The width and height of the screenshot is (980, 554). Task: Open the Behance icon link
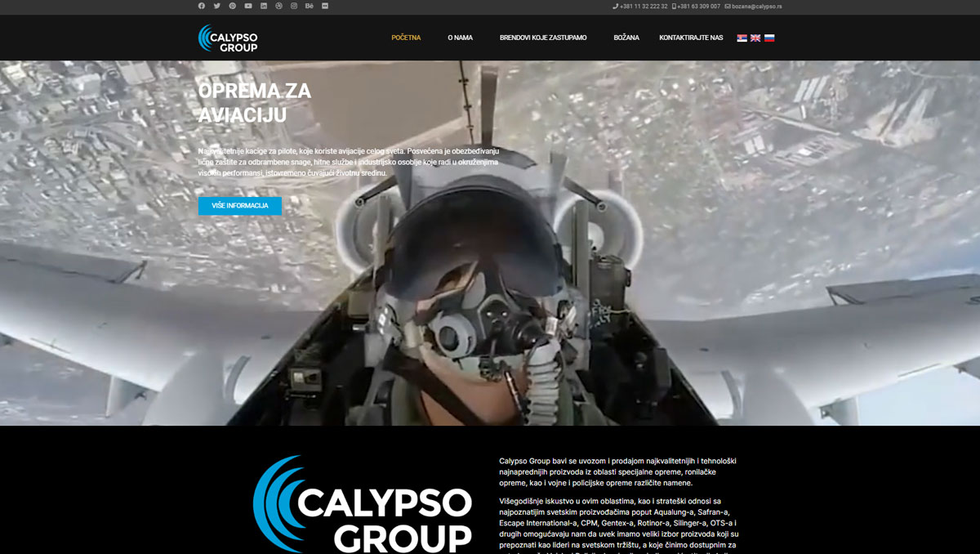click(x=310, y=6)
